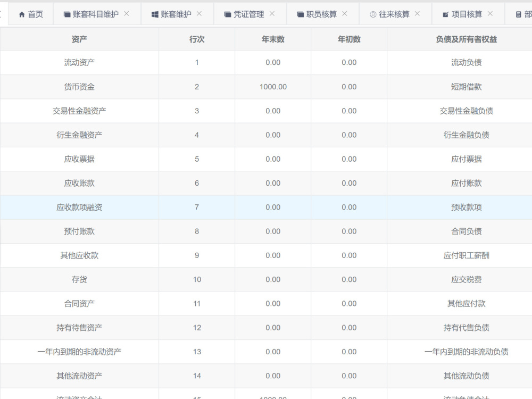Select the 流动资产 row cell

click(79, 62)
